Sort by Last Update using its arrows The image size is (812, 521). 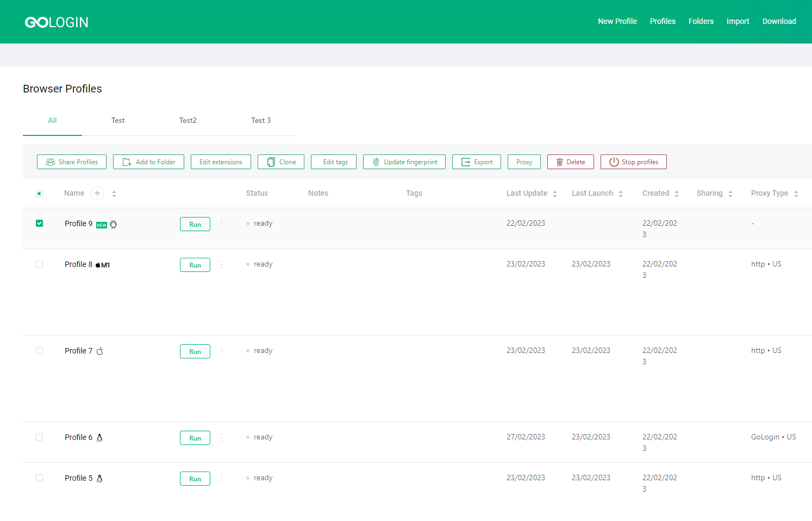click(x=555, y=193)
